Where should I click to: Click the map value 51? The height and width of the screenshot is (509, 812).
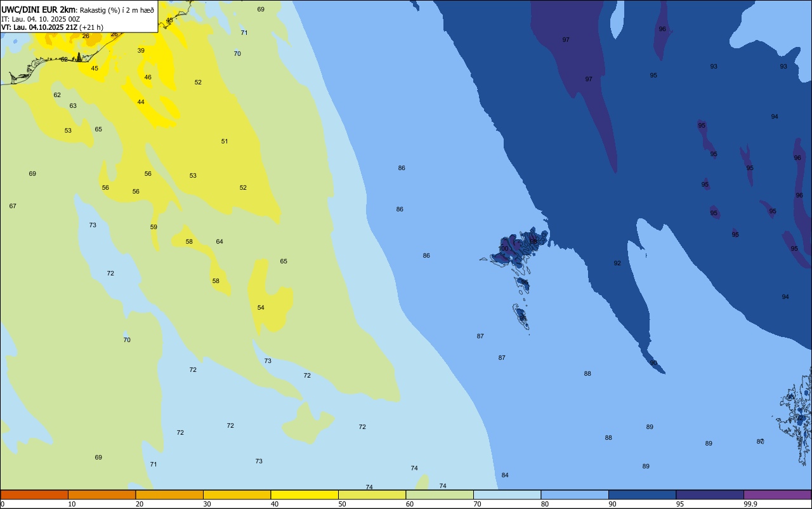tap(225, 142)
